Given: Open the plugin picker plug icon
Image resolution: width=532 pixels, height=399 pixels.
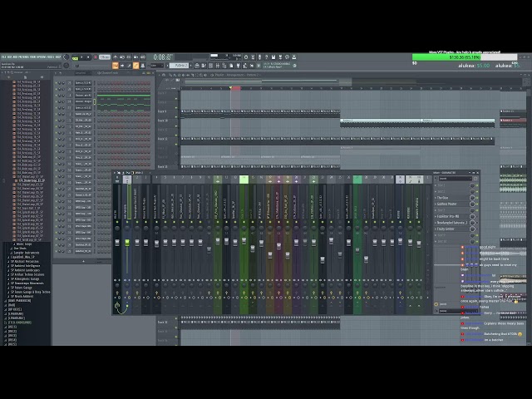Looking at the screenshot, I should [239, 66].
